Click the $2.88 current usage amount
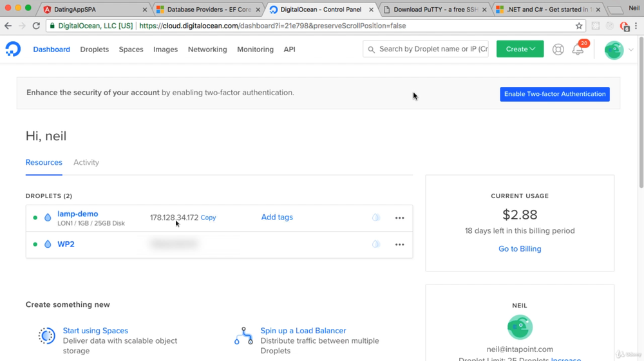Image resolution: width=644 pixels, height=361 pixels. tap(520, 214)
